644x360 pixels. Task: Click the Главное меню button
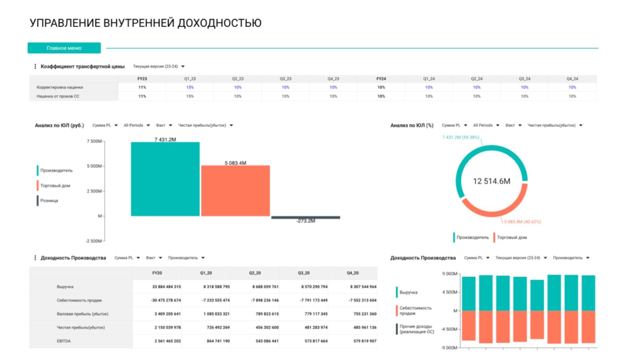pos(64,48)
